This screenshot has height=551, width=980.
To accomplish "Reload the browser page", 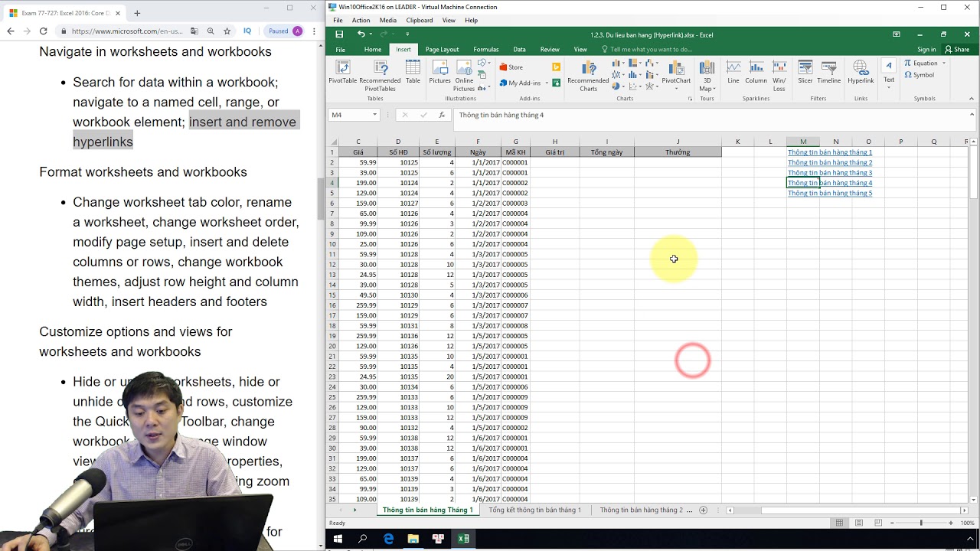I will (43, 31).
